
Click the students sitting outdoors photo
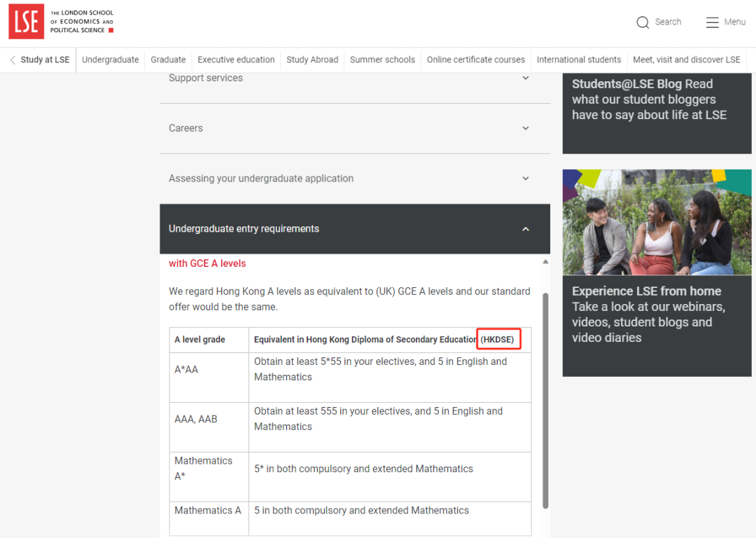click(657, 222)
